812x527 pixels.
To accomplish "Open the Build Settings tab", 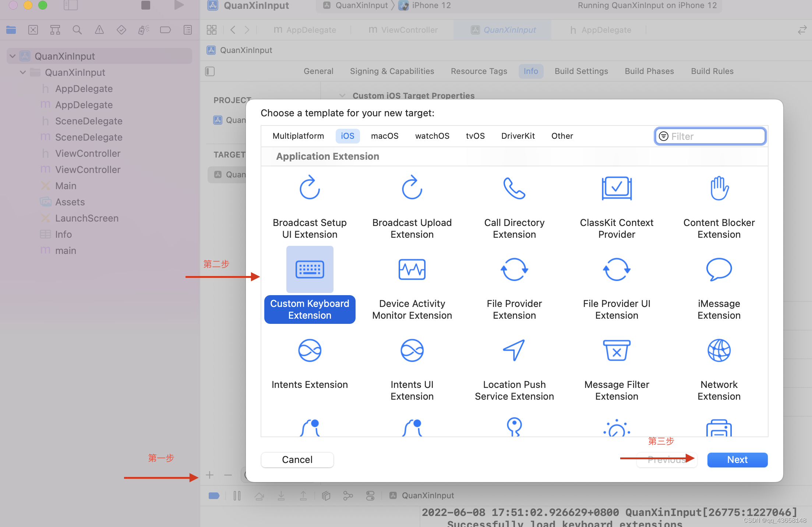I will coord(581,71).
